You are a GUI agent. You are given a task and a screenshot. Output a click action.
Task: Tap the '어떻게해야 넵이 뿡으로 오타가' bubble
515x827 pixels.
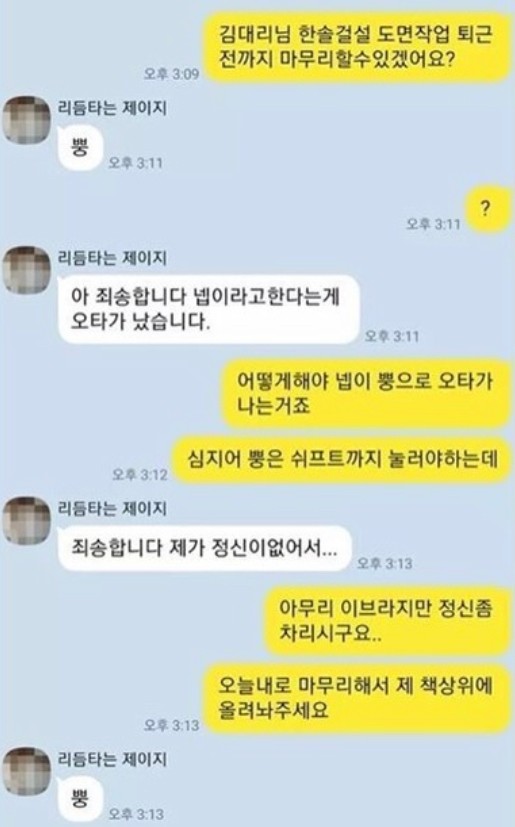click(x=365, y=393)
